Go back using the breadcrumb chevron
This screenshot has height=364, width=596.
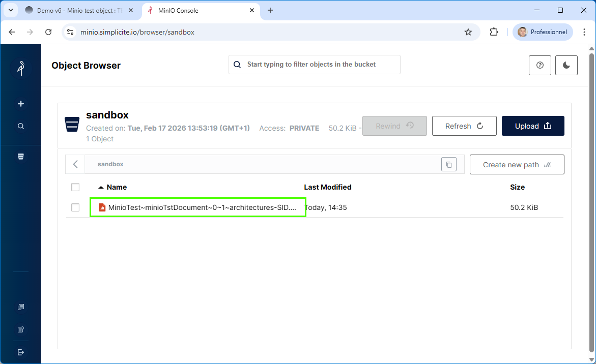(75, 164)
